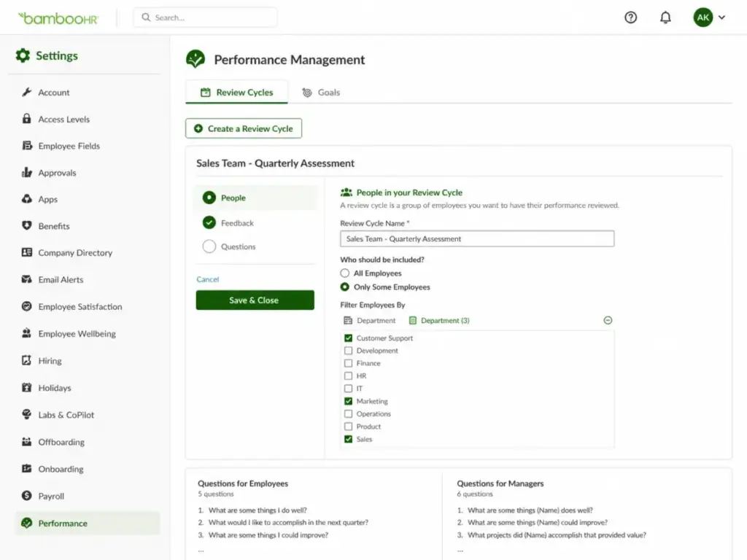Click the Apps icon in sidebar
Screen dimensions: 747x560
[27, 198]
